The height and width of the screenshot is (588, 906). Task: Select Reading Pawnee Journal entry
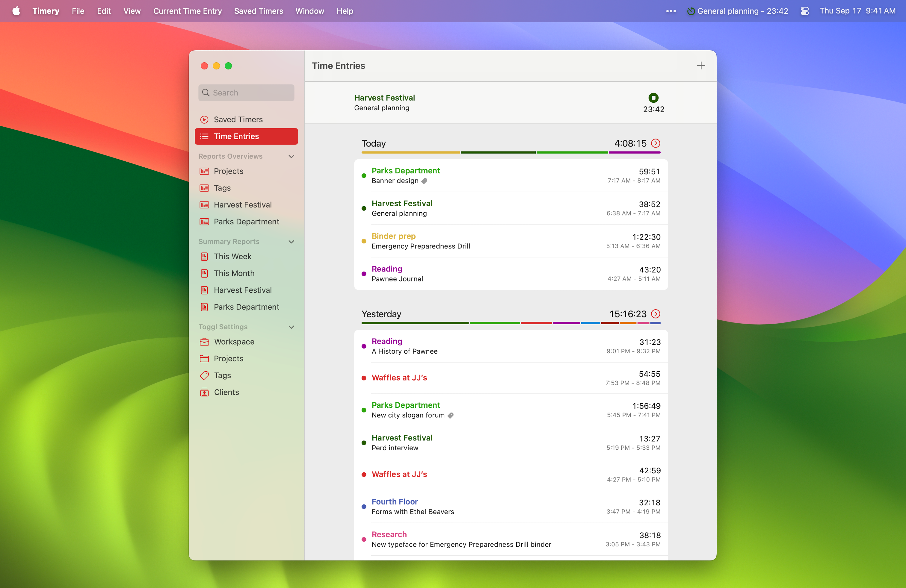(x=511, y=273)
